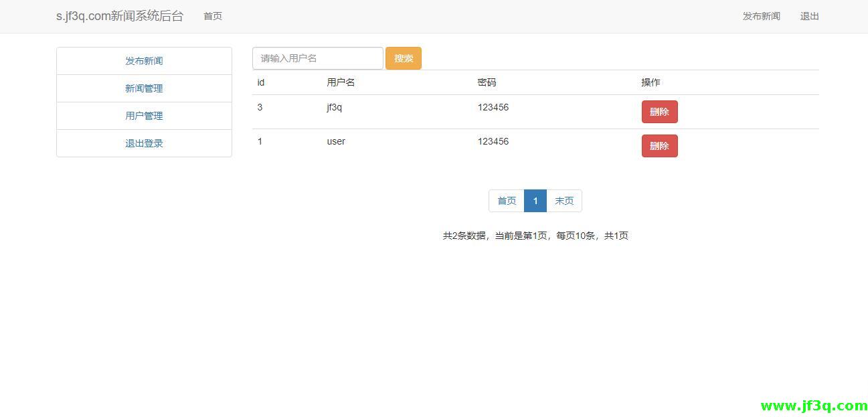Screen dimensions: 868x417
Task: Click the username search input field
Action: click(317, 58)
